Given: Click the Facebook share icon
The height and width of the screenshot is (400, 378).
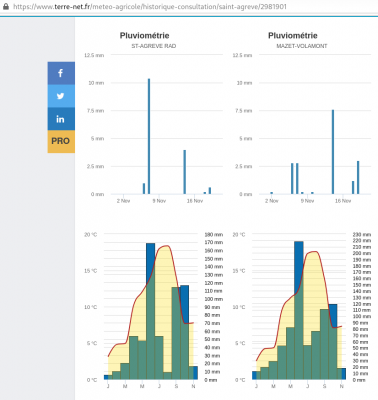Looking at the screenshot, I should tap(61, 73).
